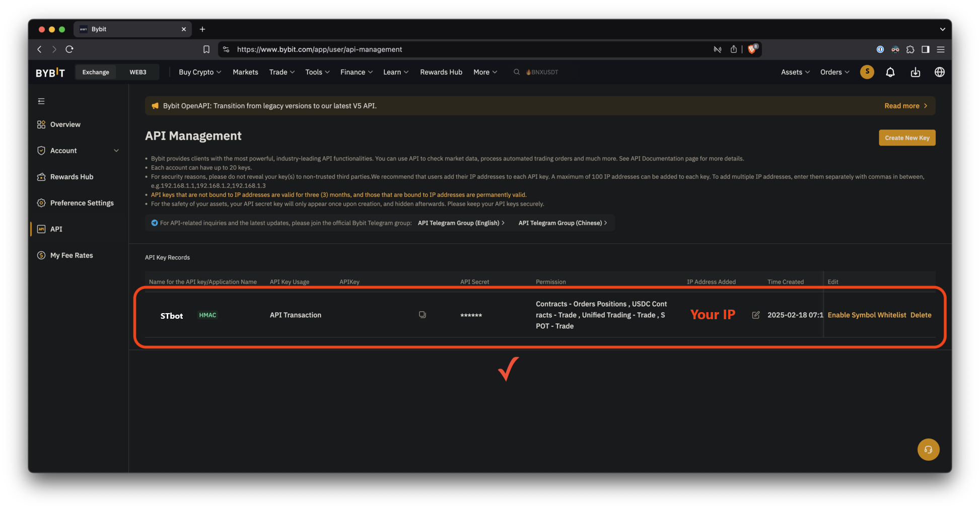Click the edit IP address pencil icon
The image size is (980, 510).
coord(755,315)
